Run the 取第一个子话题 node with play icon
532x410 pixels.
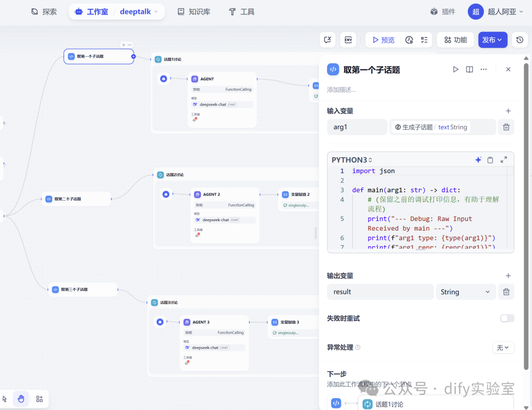click(455, 69)
